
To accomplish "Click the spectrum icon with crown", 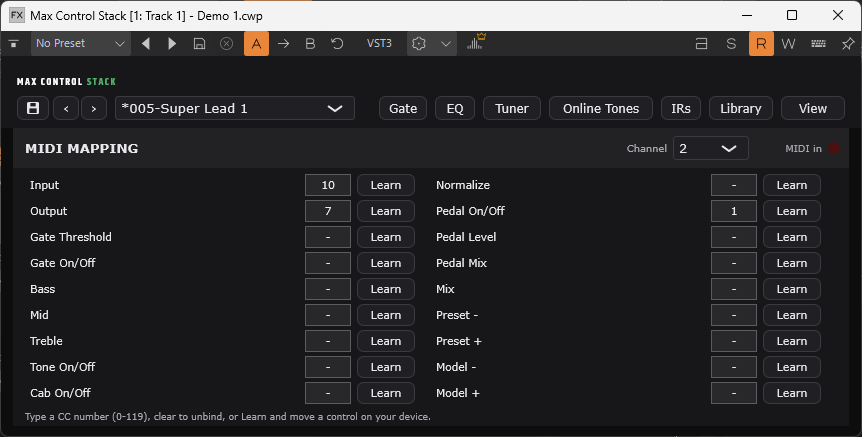I will [x=476, y=42].
